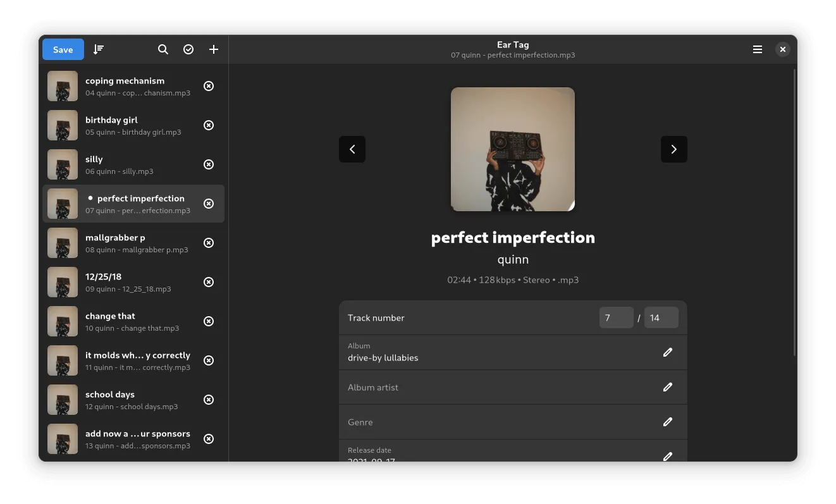
Task: Click file info 02:44 128 kbps text
Action: coord(513,280)
